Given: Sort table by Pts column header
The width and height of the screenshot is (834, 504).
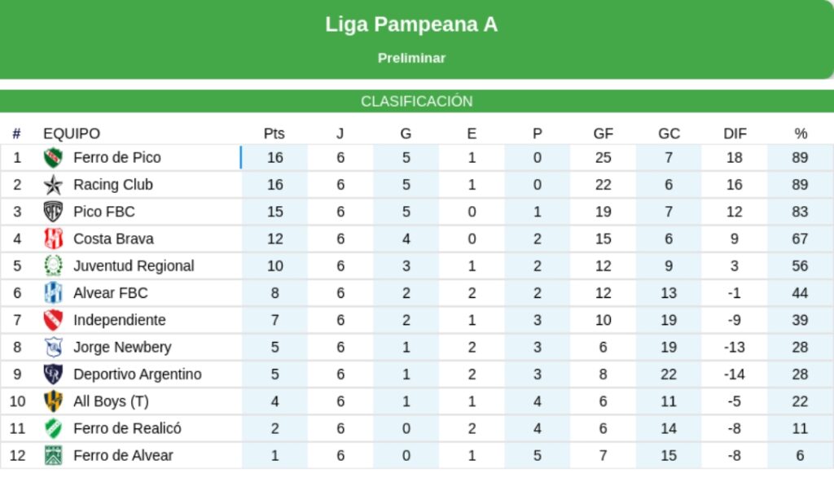Looking at the screenshot, I should 274,134.
